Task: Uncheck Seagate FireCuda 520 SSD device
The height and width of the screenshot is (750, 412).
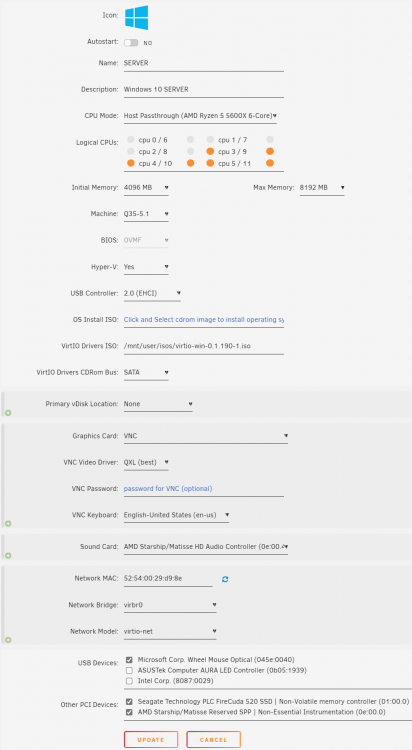Action: 129,702
